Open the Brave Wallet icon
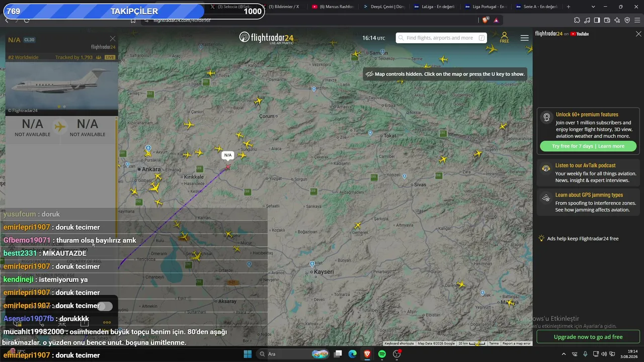644x362 pixels. pyautogui.click(x=607, y=20)
